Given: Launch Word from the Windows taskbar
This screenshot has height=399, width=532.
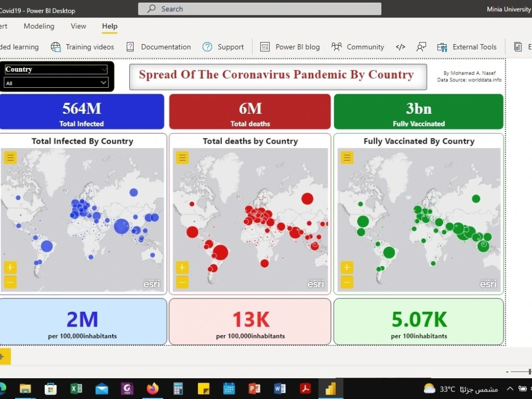Looking at the screenshot, I should (279, 388).
